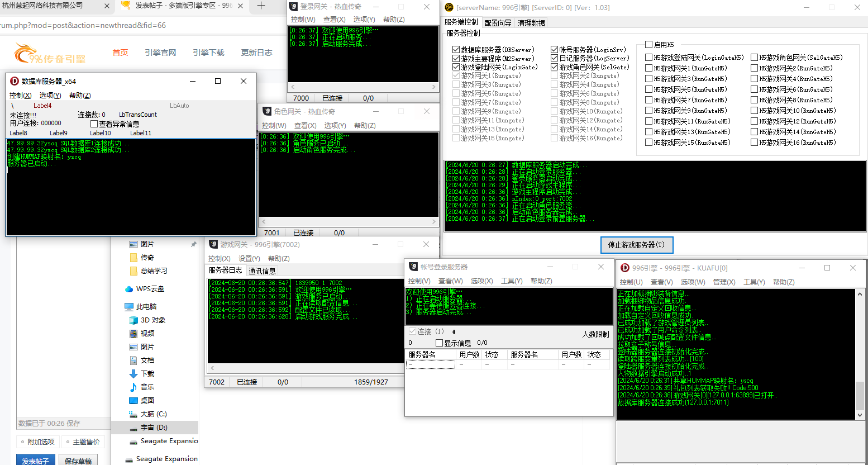Expand 主题售价 section

click(83, 442)
